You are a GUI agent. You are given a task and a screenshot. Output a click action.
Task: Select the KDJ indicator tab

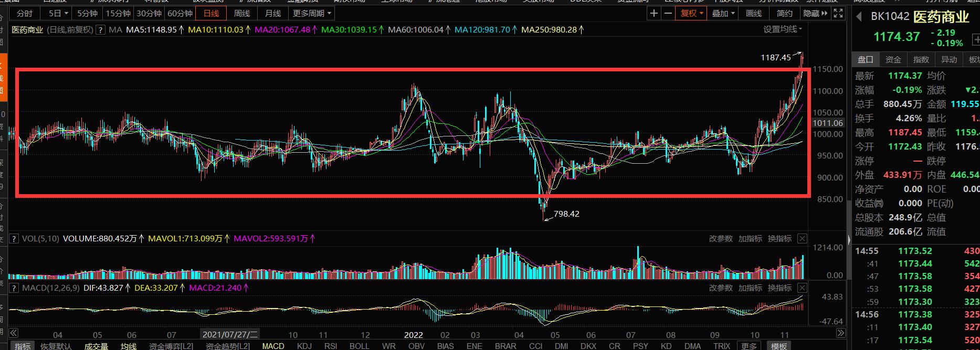[x=304, y=346]
